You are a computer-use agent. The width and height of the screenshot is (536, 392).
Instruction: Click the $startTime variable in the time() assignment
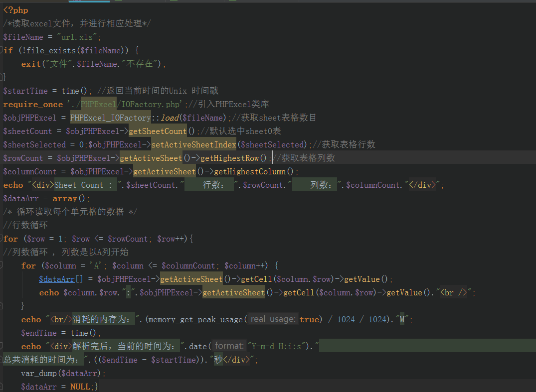pos(25,91)
